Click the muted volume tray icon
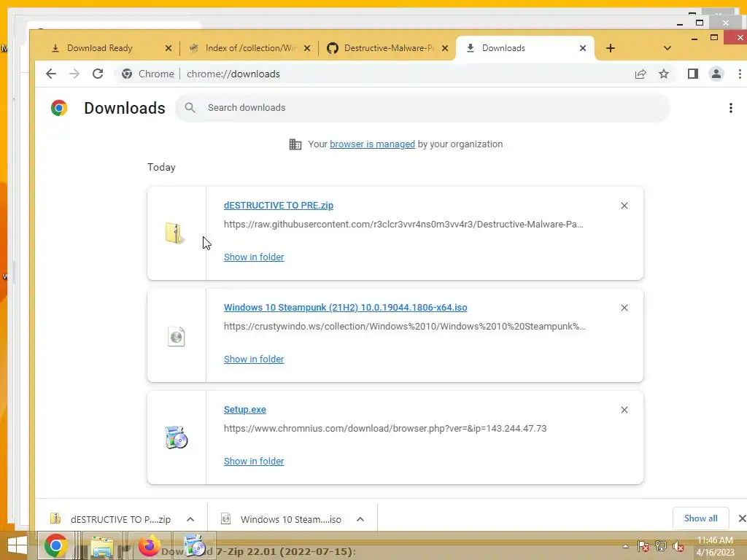Screen dimensions: 747x560 coord(678,546)
